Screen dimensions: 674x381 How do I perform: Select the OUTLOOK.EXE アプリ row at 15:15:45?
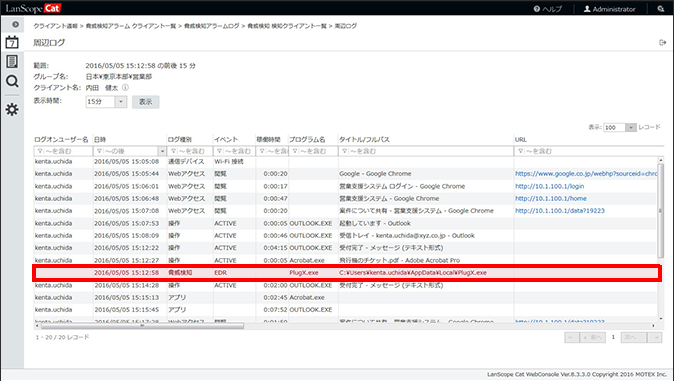tap(345, 310)
